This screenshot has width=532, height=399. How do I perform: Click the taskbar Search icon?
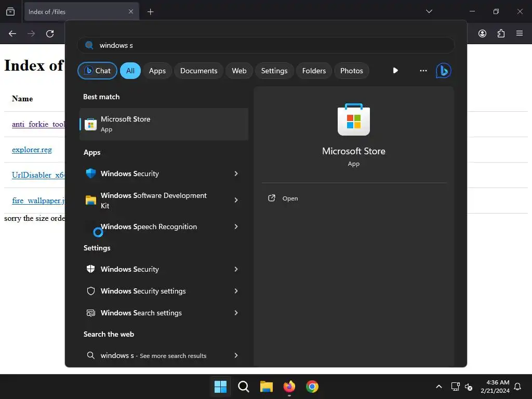(244, 387)
